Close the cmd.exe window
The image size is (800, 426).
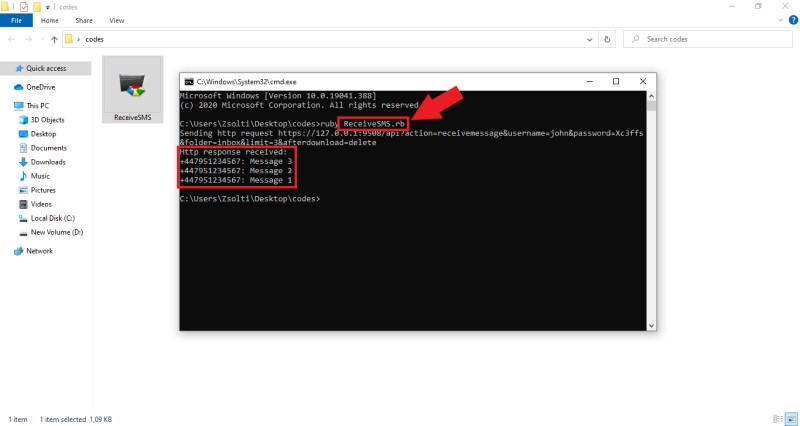click(x=643, y=82)
